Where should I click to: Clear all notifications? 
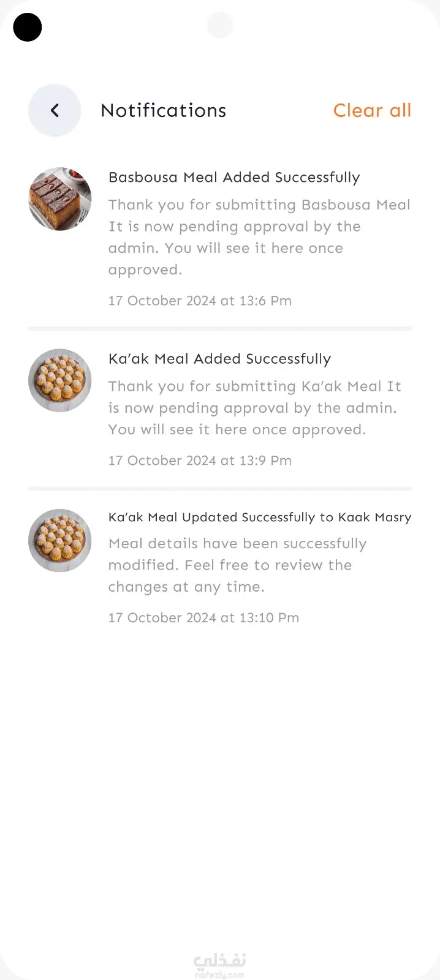click(372, 110)
